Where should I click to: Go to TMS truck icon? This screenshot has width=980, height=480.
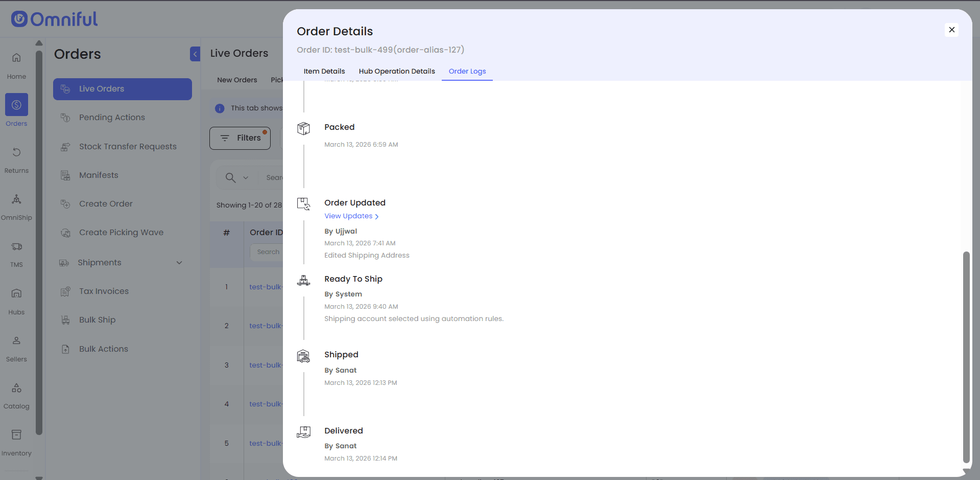click(x=16, y=247)
